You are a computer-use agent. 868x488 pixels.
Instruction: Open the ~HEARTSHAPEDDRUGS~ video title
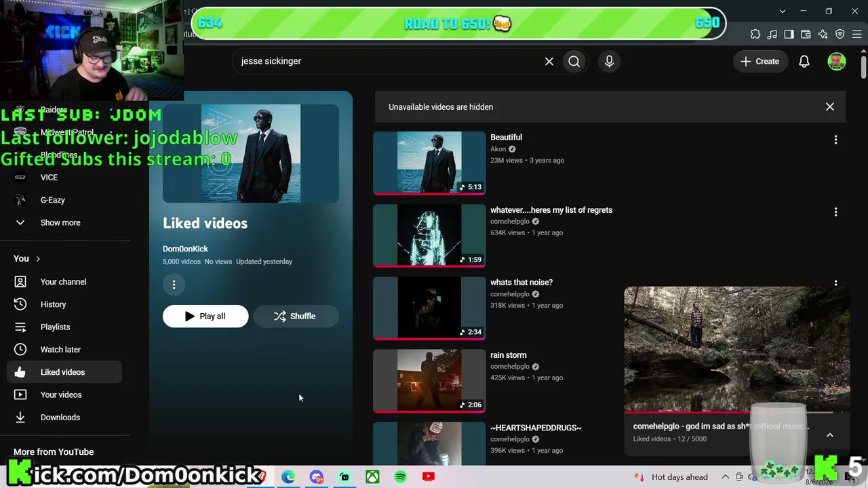(x=536, y=428)
